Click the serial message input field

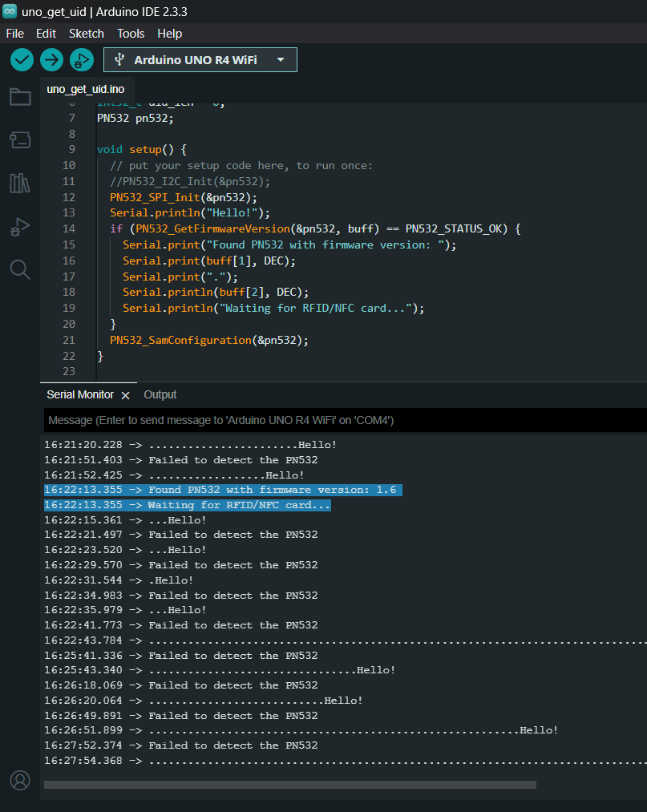(346, 420)
